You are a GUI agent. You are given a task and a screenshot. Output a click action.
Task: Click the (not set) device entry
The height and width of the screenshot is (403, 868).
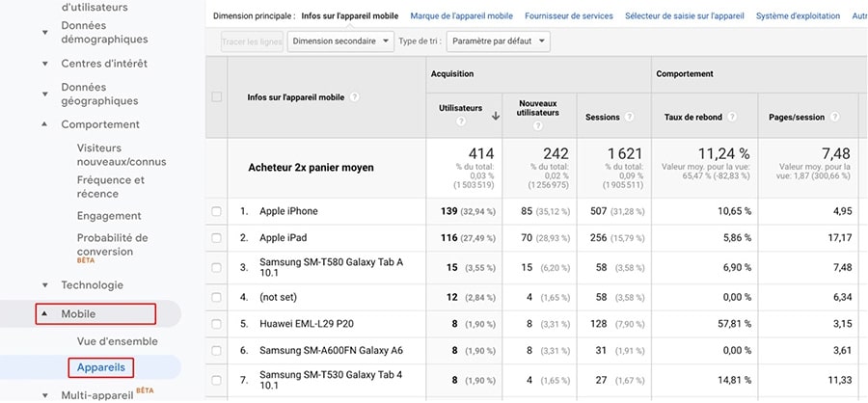pyautogui.click(x=279, y=298)
